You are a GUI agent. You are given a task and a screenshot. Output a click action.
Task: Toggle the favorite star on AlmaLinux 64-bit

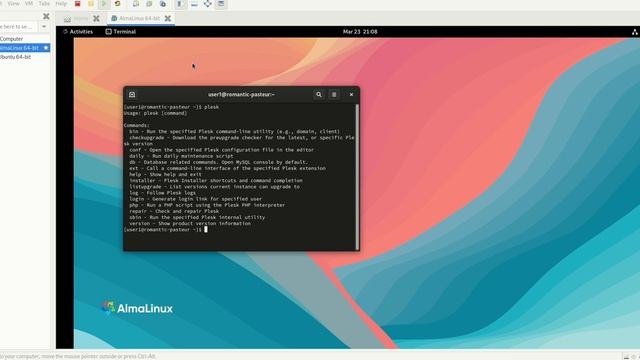tap(46, 48)
